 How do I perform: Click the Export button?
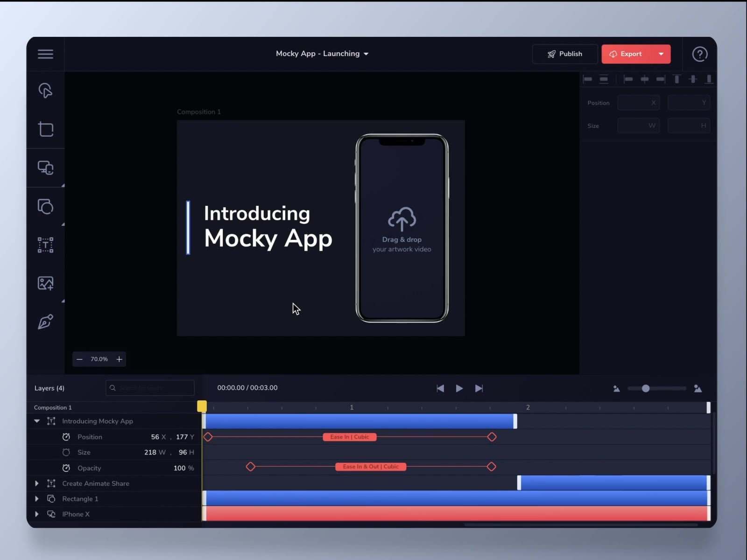pyautogui.click(x=627, y=54)
